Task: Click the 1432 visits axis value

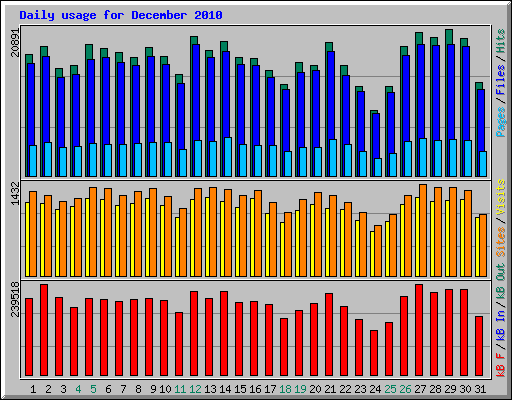Action: (16, 193)
